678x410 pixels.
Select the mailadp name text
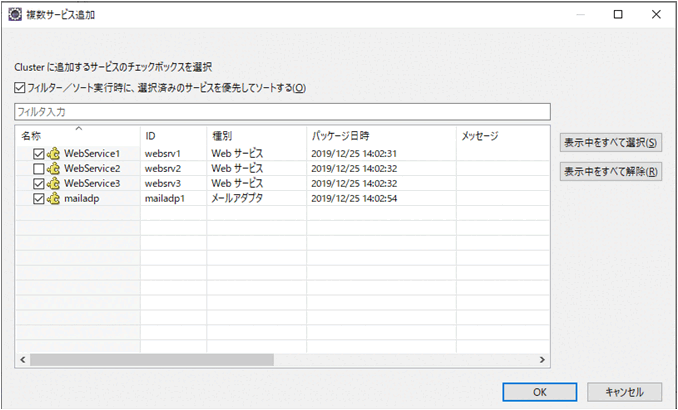(x=82, y=199)
